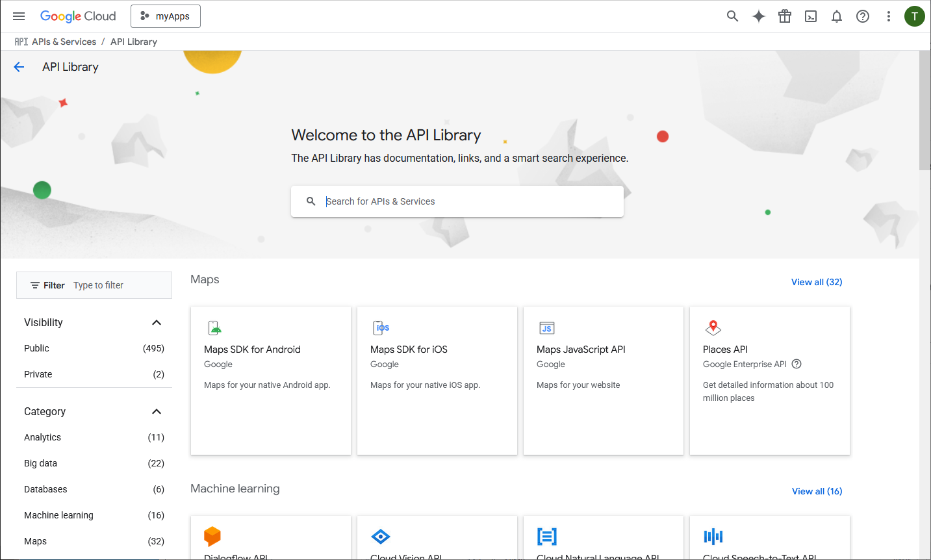
Task: Click the Gemini AI sparkle icon
Action: (x=758, y=16)
